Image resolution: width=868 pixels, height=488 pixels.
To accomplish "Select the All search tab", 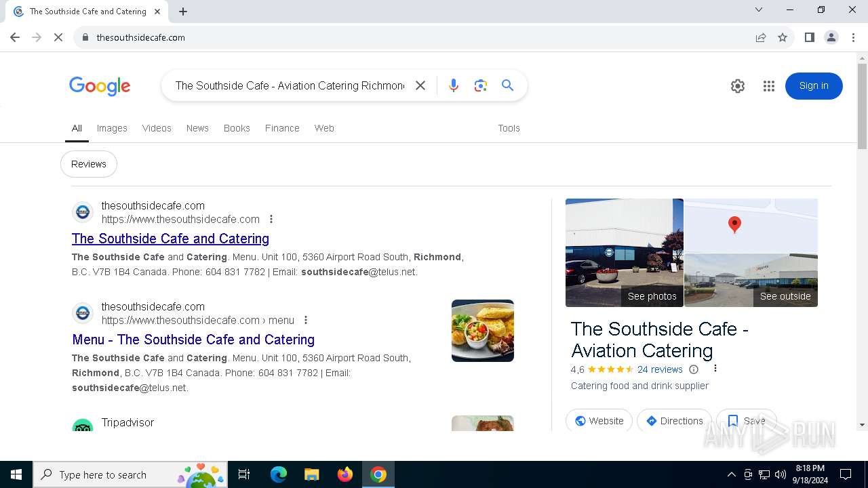I will click(77, 128).
